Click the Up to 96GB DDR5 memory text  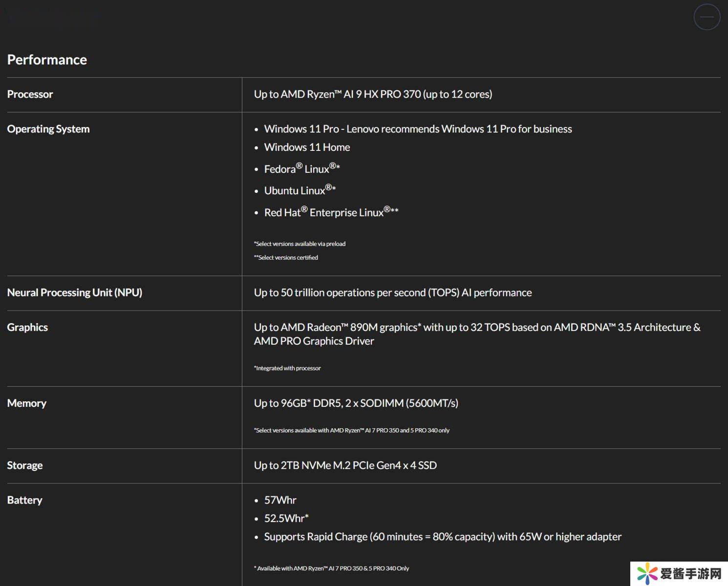(356, 403)
